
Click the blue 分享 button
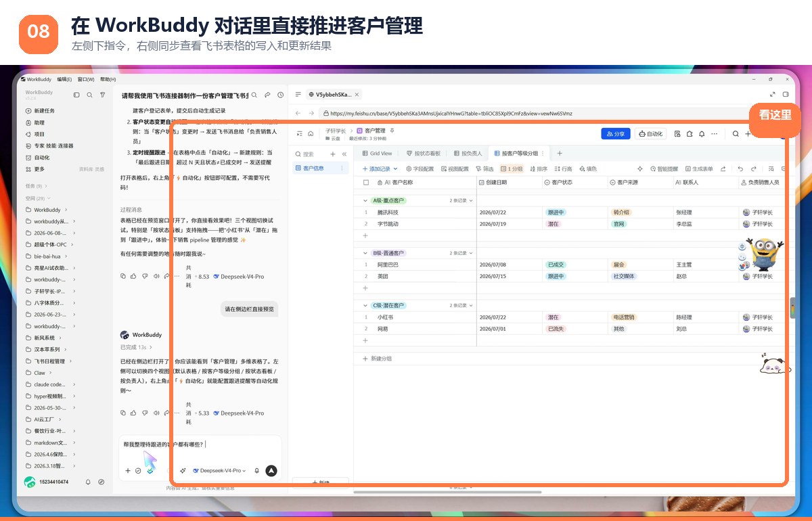pyautogui.click(x=615, y=134)
